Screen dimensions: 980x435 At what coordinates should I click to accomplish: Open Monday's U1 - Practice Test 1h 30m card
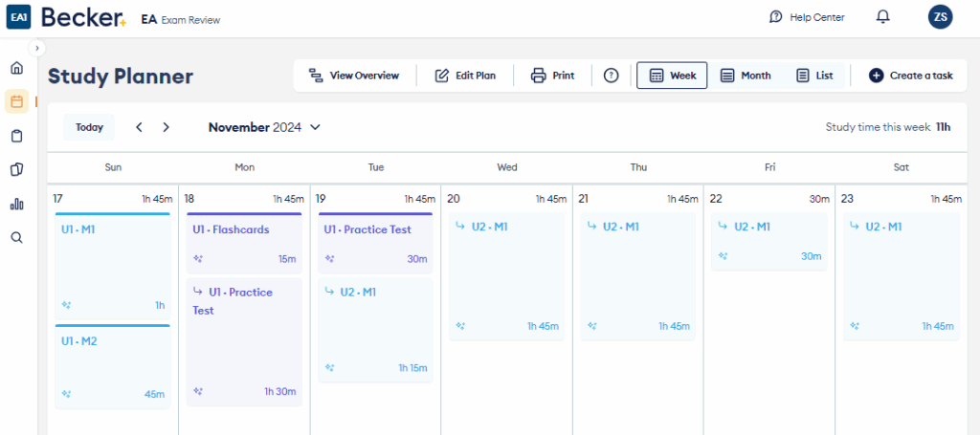[x=244, y=342]
